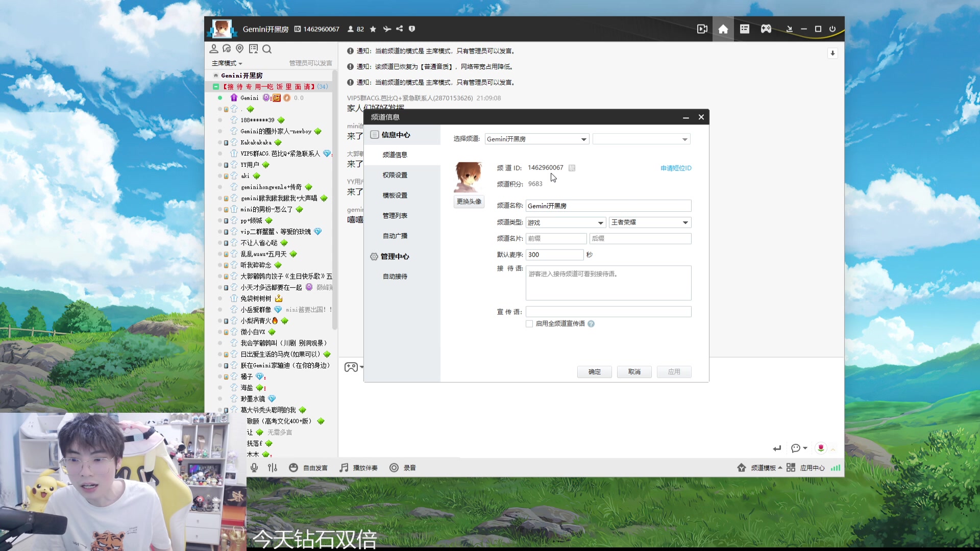Collapse the 接待专用 channel node
980x551 pixels.
tap(216, 87)
